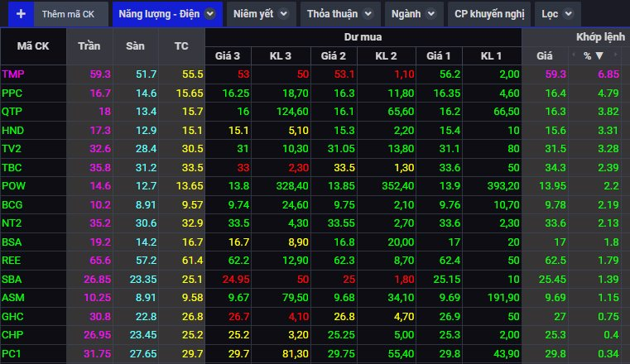
Task: Click the blue plus add button
Action: [21, 14]
